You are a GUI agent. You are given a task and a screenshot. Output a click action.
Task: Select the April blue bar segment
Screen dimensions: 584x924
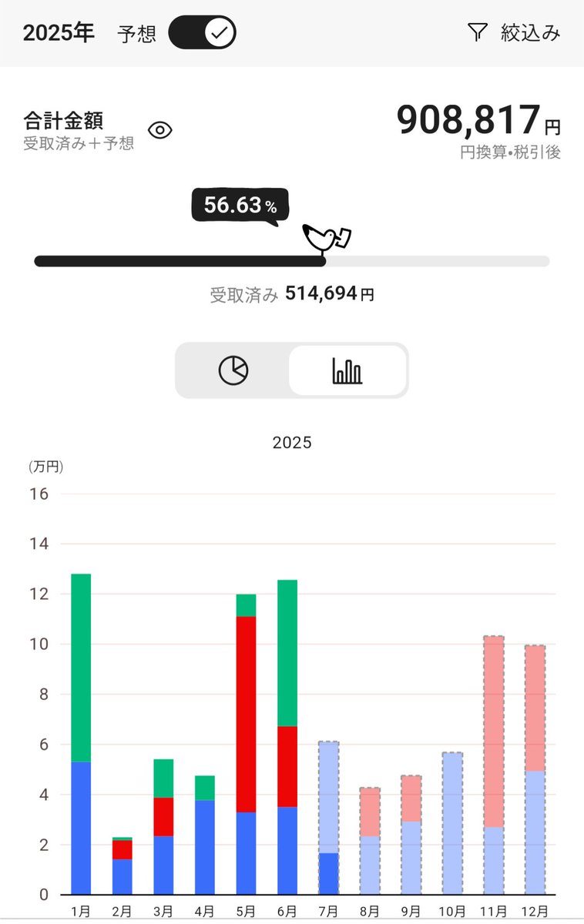click(204, 847)
